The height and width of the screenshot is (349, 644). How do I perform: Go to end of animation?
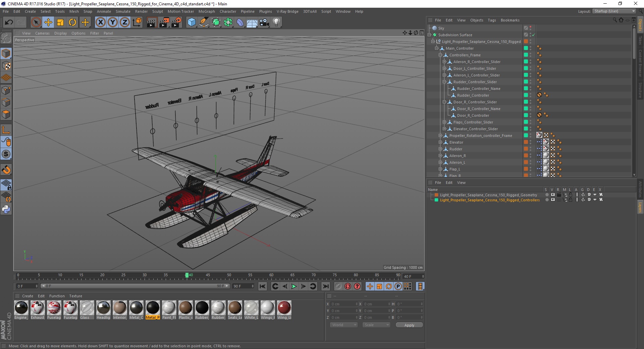coord(325,286)
